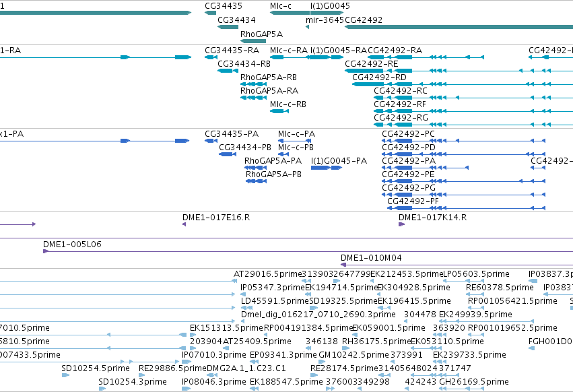Click the CG42492-RF transcript label
573x392 pixels.
click(x=400, y=104)
